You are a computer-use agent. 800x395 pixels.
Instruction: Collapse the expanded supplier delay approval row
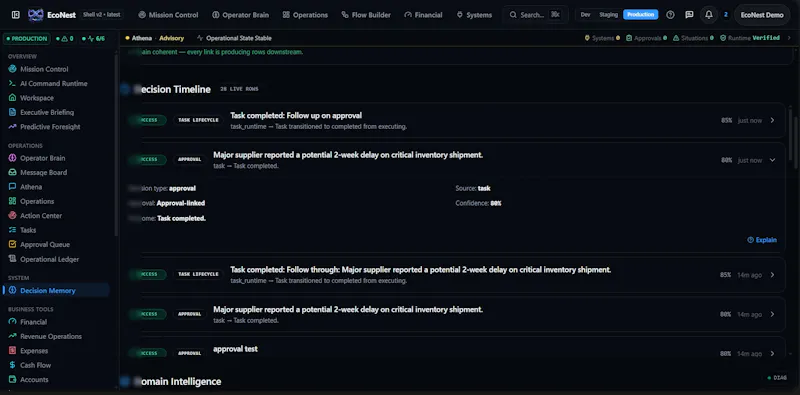(x=772, y=160)
